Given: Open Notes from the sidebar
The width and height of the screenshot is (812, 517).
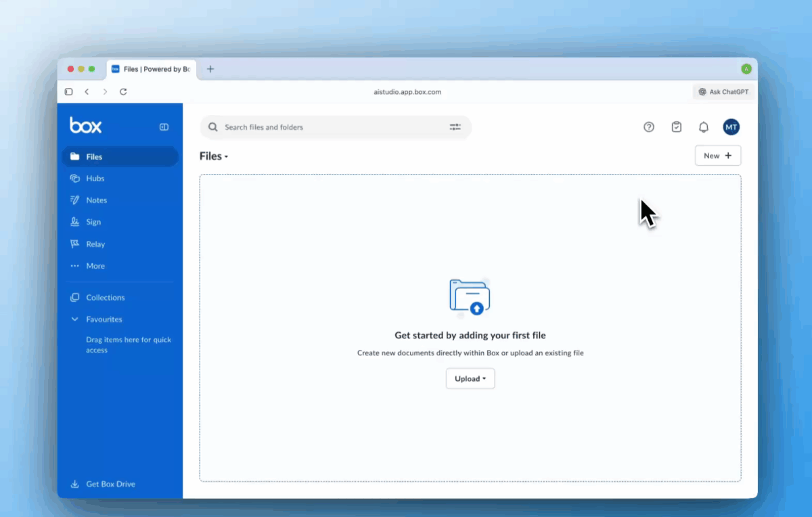Looking at the screenshot, I should tap(96, 200).
